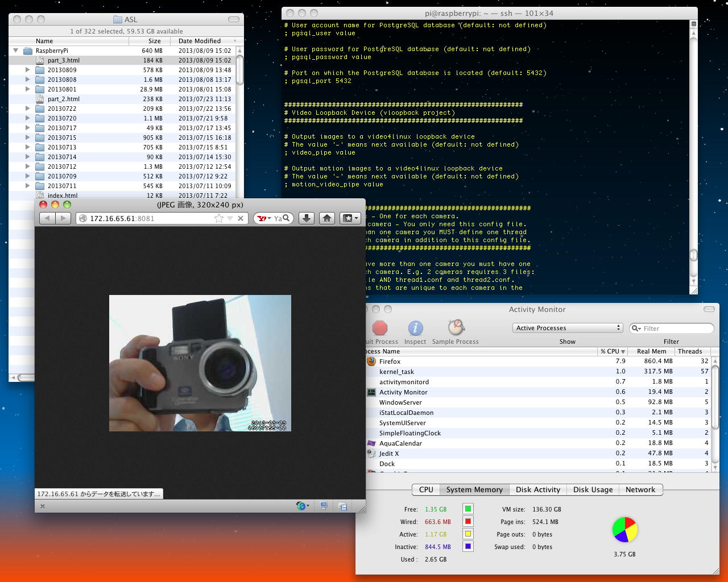The width and height of the screenshot is (728, 582).
Task: Go to the Firefox home page
Action: click(327, 218)
